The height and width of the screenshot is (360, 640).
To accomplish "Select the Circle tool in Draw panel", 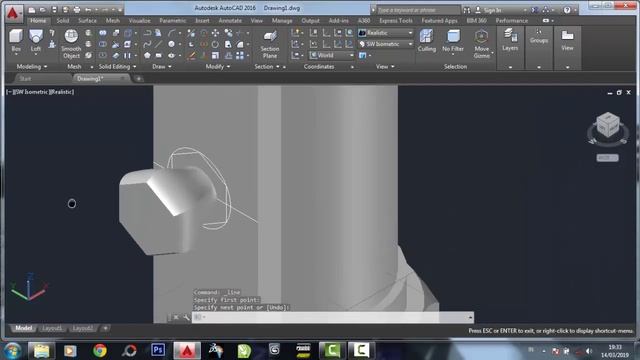I will point(172,44).
